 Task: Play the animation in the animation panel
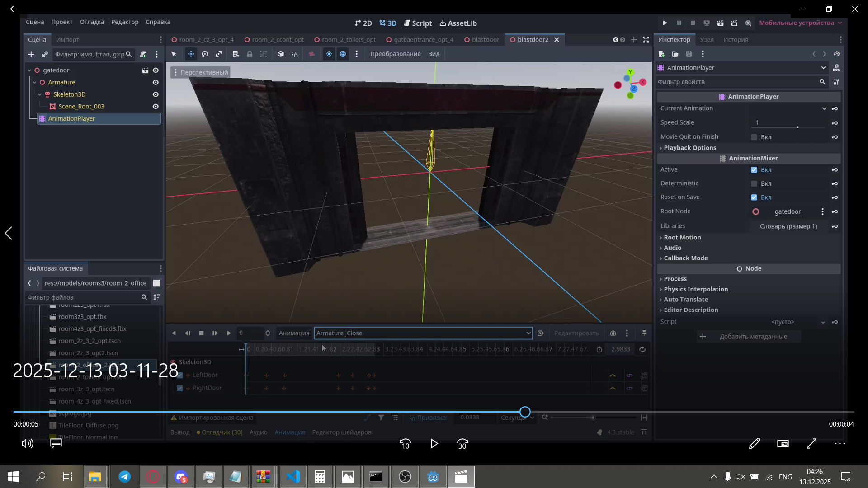pos(229,333)
